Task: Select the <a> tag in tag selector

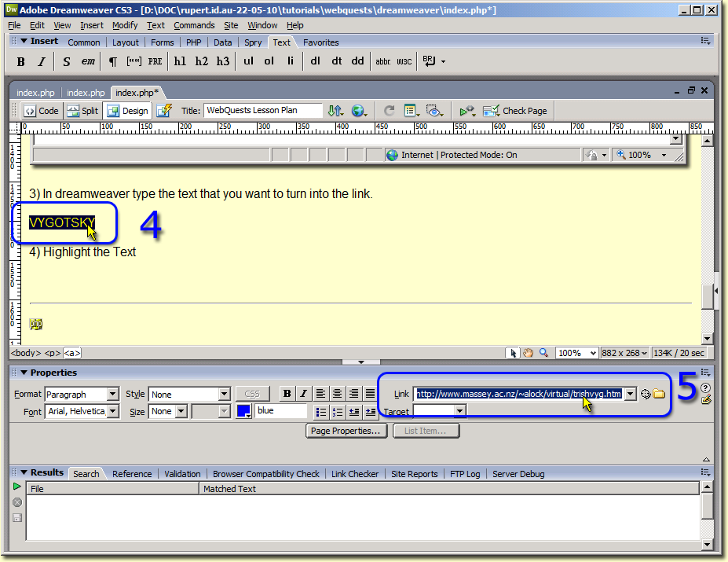Action: [x=72, y=353]
